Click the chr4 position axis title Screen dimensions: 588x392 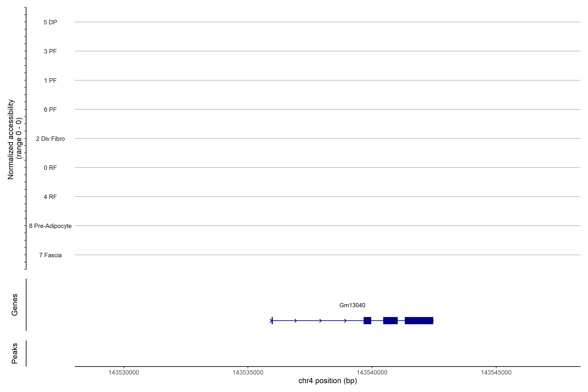327,381
